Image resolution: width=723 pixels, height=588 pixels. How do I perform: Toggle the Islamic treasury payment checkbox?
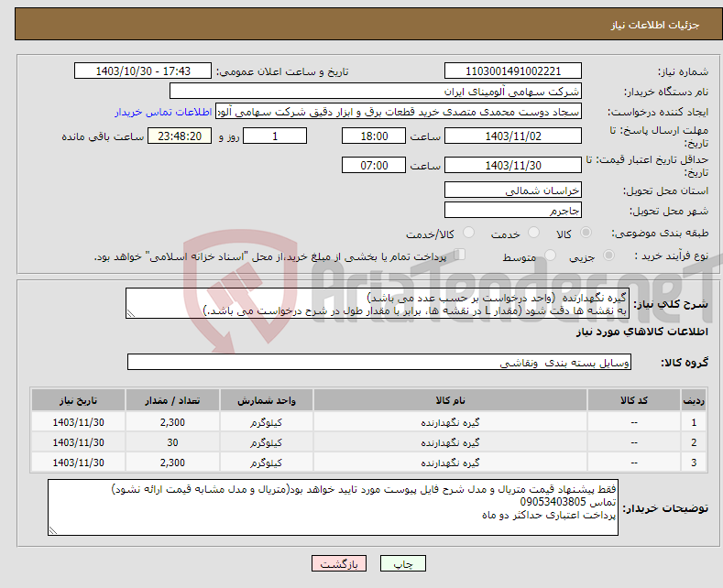(x=460, y=254)
